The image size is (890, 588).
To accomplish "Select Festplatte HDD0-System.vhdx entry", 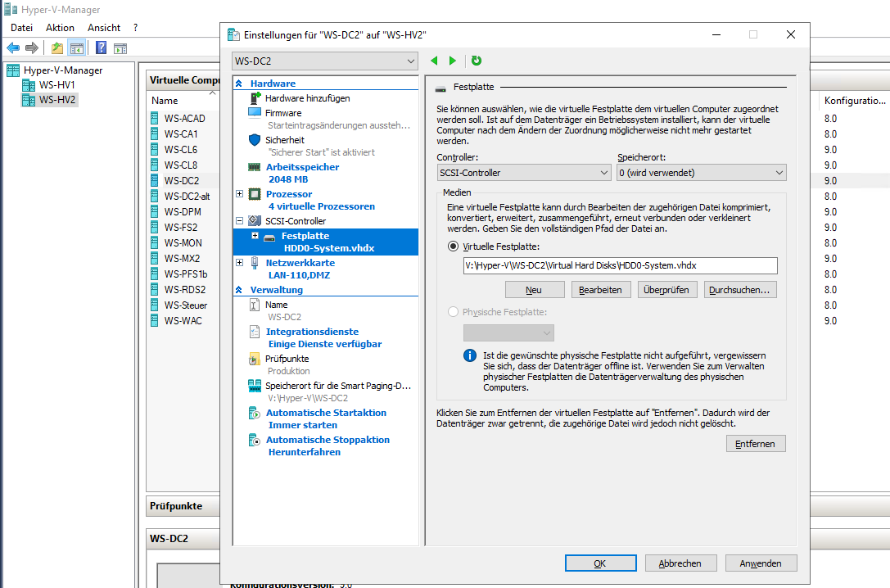I will 326,242.
